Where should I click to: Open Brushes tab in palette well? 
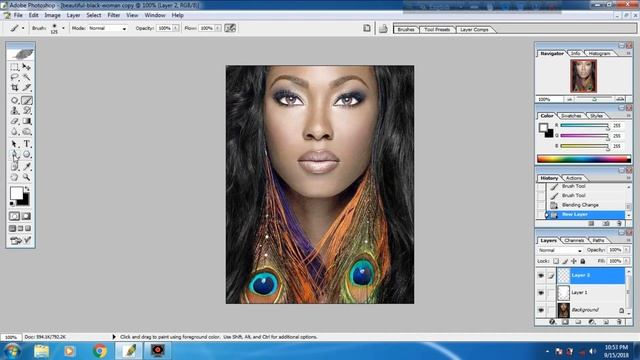coord(406,30)
